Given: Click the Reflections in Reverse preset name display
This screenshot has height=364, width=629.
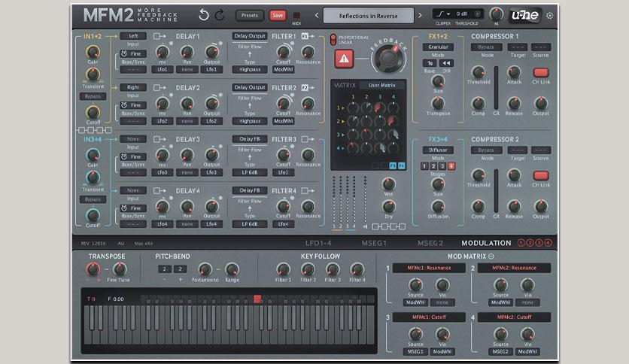Looking at the screenshot, I should tap(368, 16).
